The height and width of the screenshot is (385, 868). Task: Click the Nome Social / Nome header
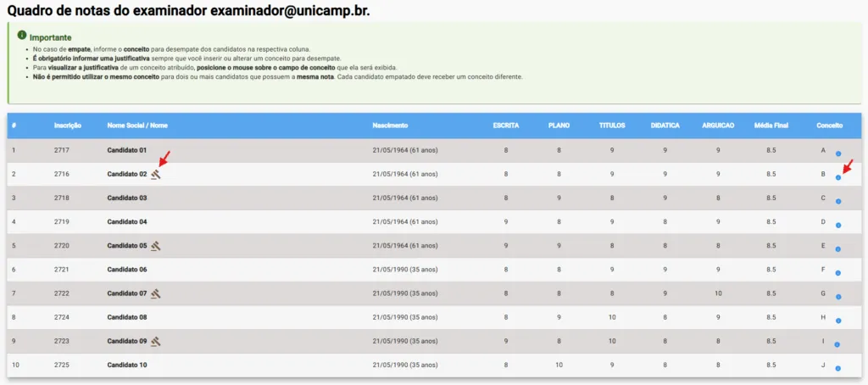pyautogui.click(x=137, y=126)
